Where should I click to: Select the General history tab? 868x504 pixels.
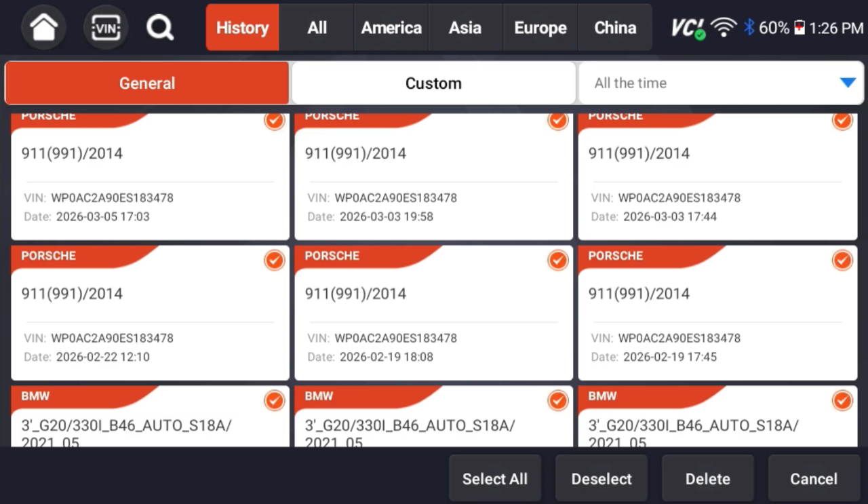coord(147,83)
